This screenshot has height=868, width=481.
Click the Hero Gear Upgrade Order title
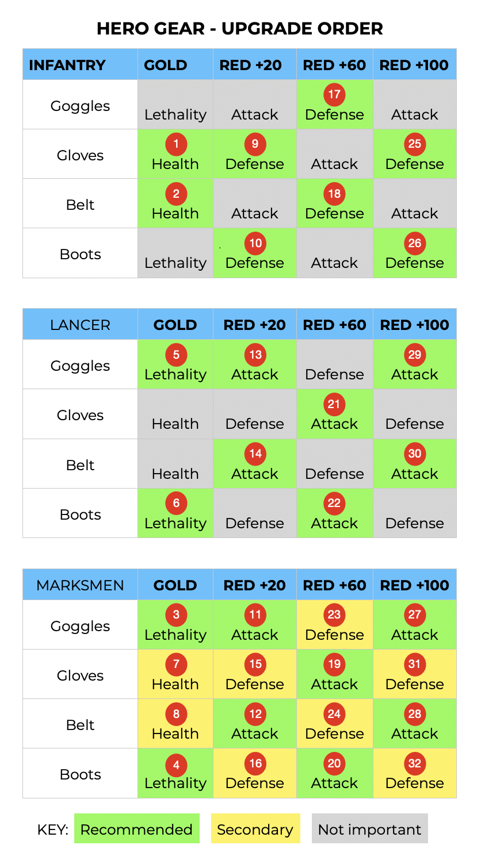[x=240, y=28]
